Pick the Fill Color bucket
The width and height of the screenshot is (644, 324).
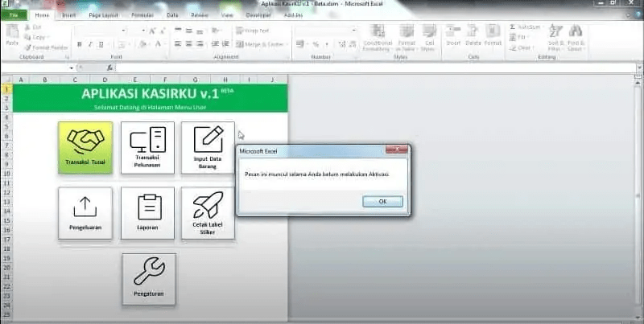tap(143, 44)
